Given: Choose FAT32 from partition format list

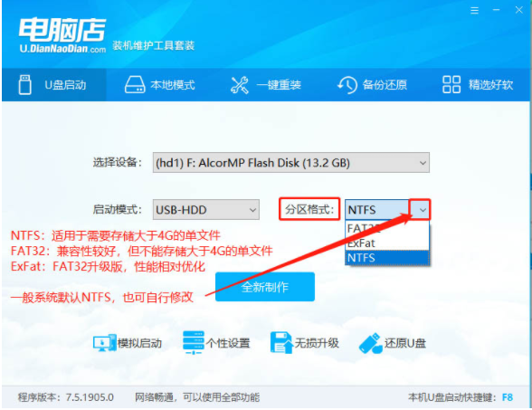Looking at the screenshot, I should tap(387, 228).
